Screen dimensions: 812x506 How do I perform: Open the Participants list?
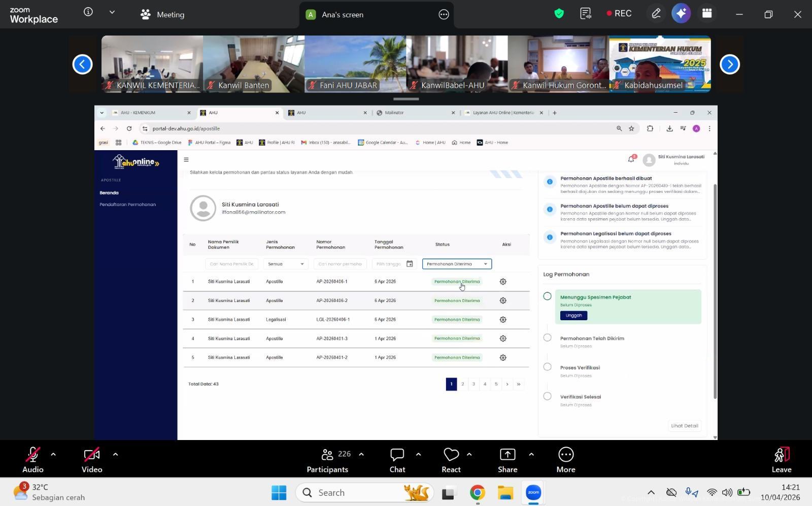pyautogui.click(x=327, y=460)
